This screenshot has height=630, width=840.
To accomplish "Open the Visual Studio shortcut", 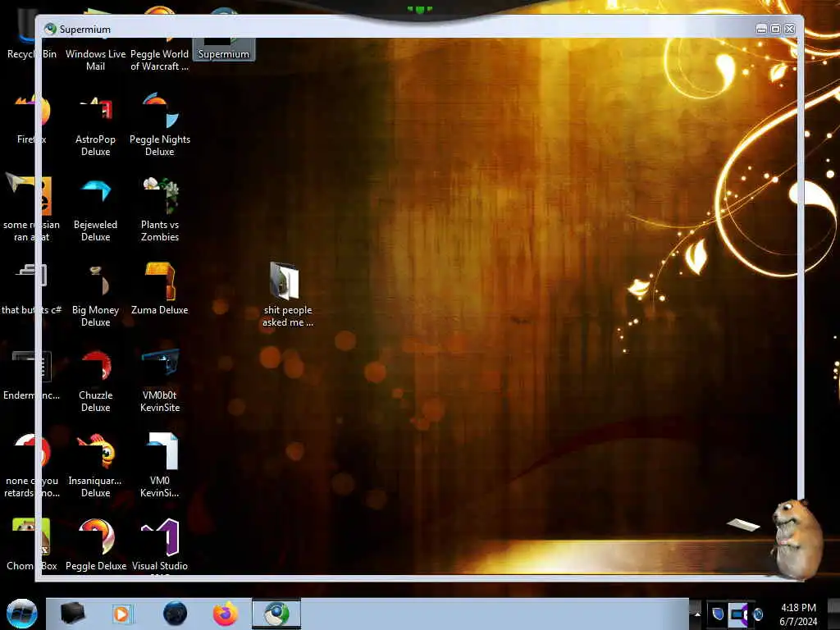I will (160, 545).
